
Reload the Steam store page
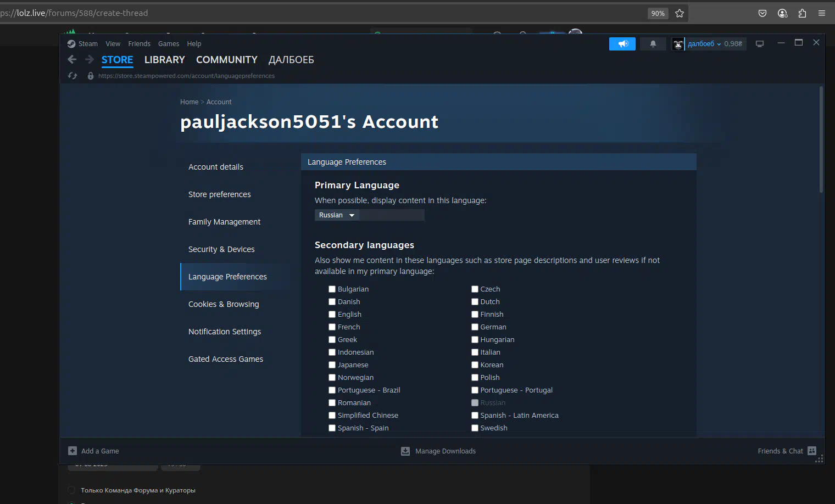point(73,76)
